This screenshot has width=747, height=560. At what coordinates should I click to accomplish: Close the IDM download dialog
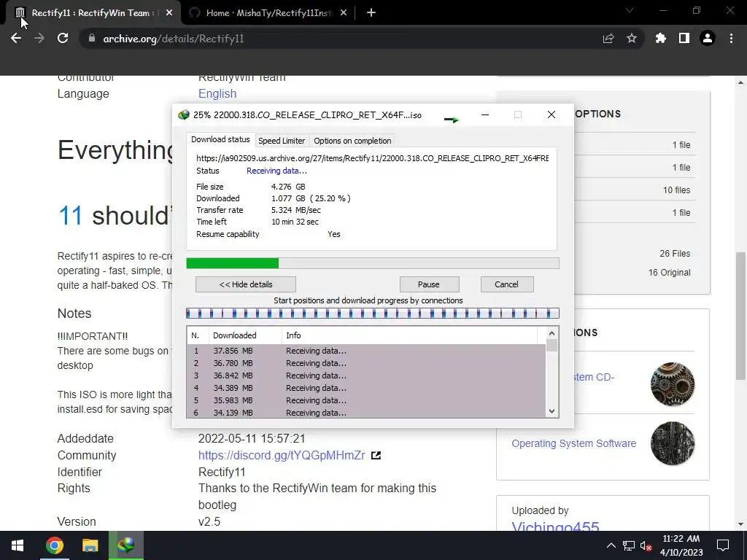pyautogui.click(x=551, y=114)
